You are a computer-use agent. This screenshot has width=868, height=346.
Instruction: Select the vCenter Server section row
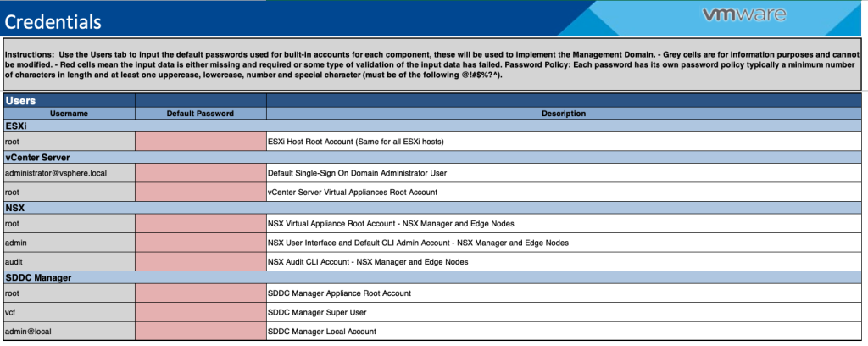pyautogui.click(x=432, y=157)
